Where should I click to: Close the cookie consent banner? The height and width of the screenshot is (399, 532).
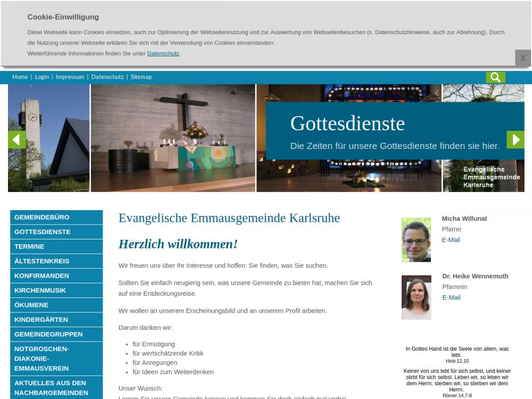coord(522,58)
